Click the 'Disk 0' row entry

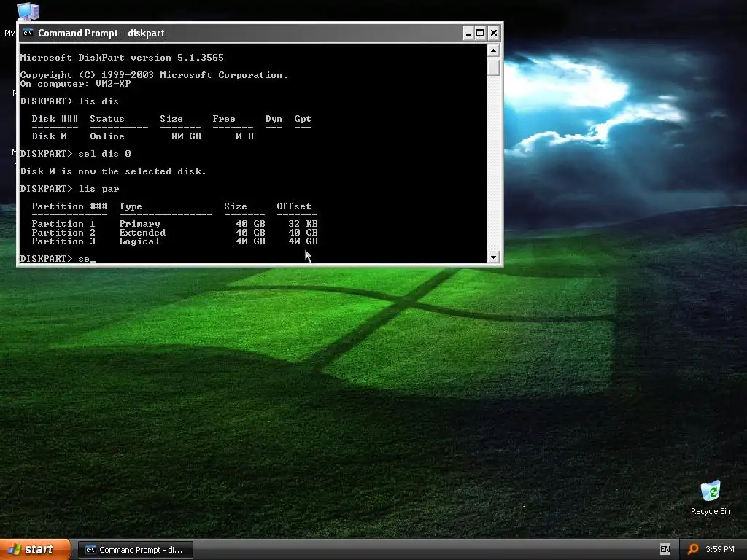(x=49, y=136)
